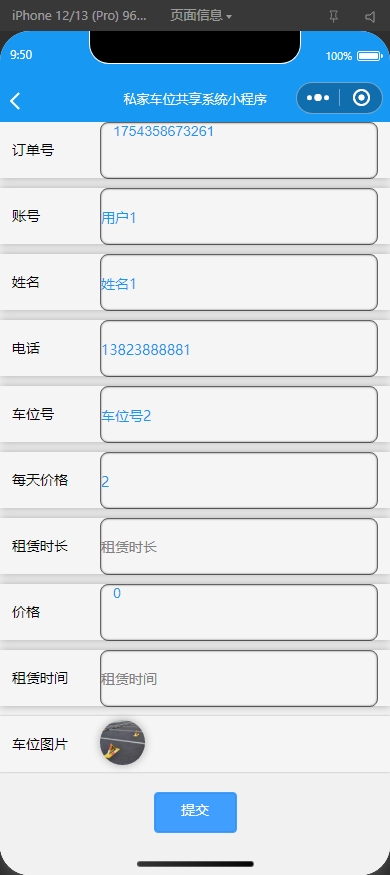390x875 pixels.
Task: Click the pin icon in simulator toolbar
Action: tap(334, 16)
